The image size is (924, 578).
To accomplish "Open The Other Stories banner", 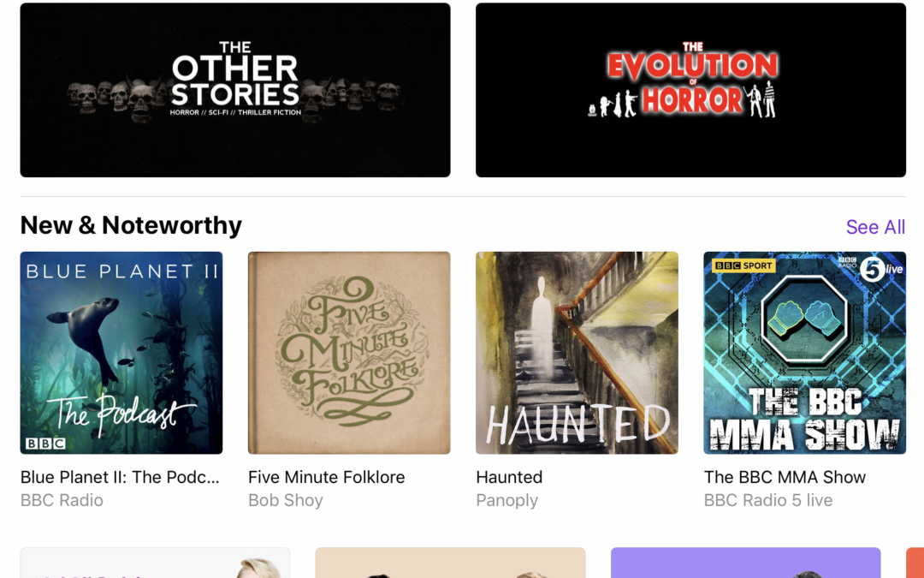I will point(235,90).
